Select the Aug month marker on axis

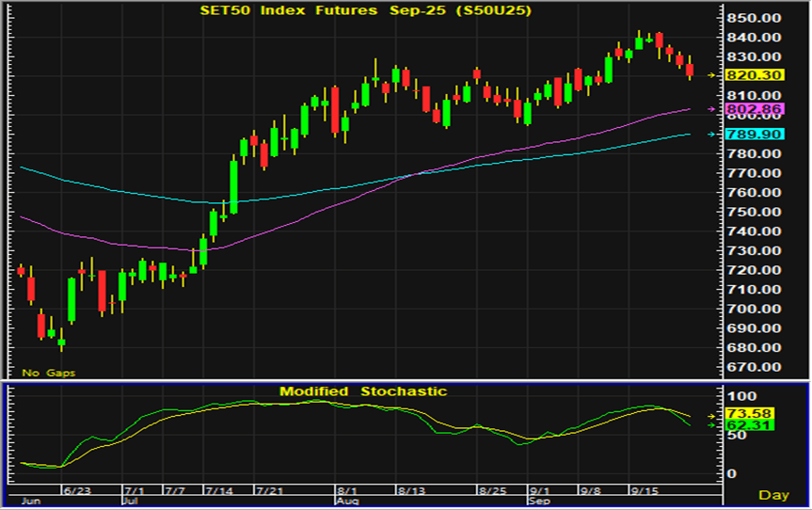coord(347,502)
